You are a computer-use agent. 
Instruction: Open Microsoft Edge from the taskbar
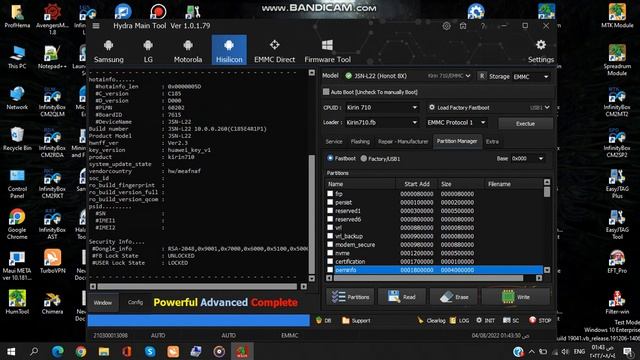(57, 351)
